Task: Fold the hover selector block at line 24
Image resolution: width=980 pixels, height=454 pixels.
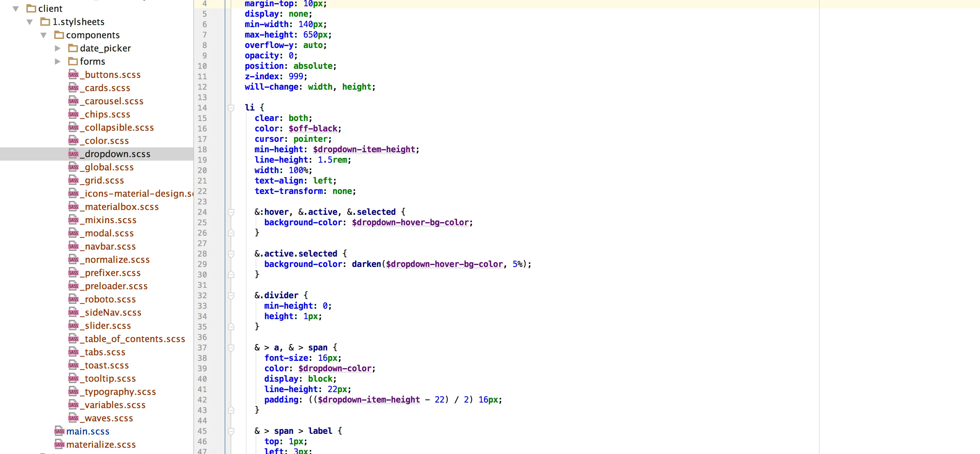Action: [x=231, y=212]
